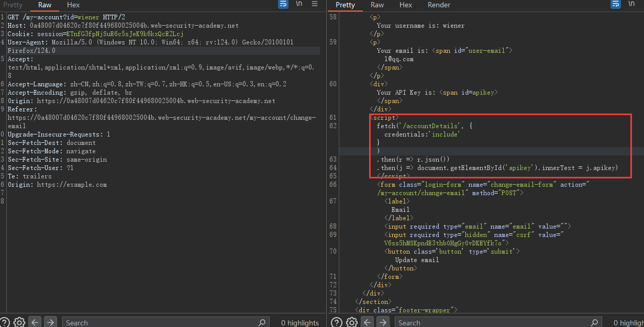Click 'Origin: https://example.com' header line
The width and height of the screenshot is (644, 327).
(x=58, y=185)
